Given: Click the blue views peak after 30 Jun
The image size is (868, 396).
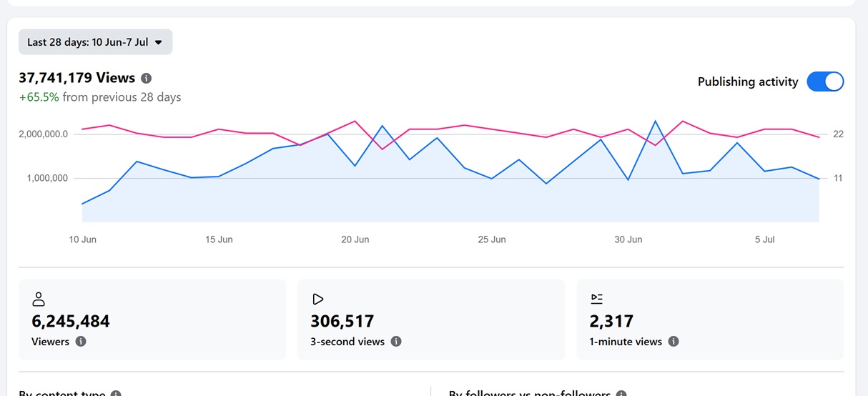Looking at the screenshot, I should click(x=656, y=121).
